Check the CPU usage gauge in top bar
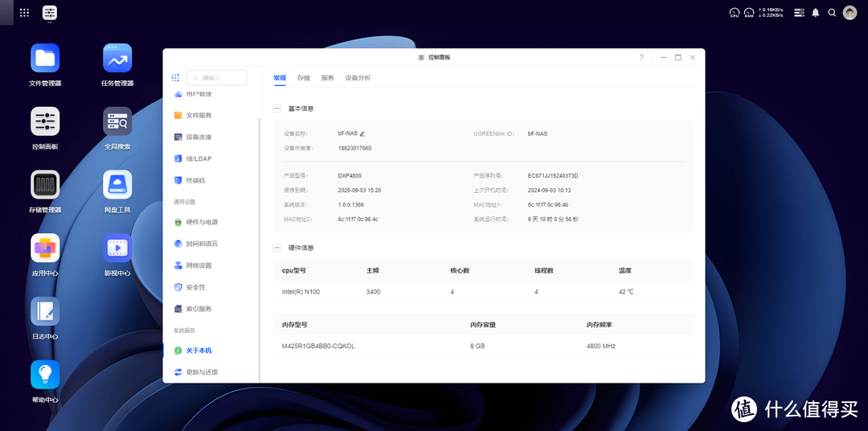The width and height of the screenshot is (868, 431). [735, 12]
